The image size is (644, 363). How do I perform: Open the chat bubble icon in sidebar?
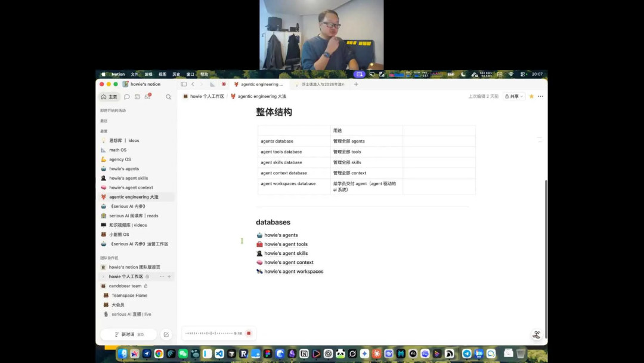127,97
